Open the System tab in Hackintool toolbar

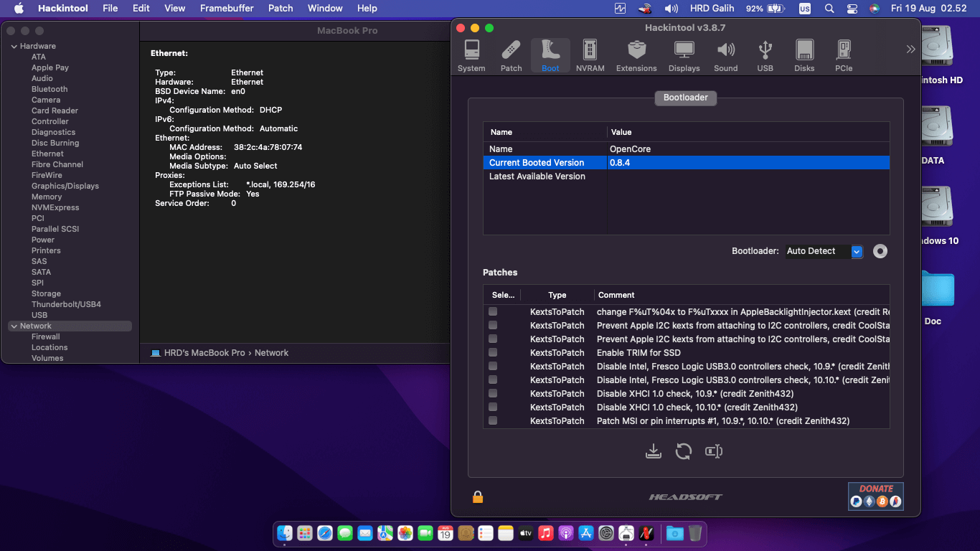tap(471, 56)
